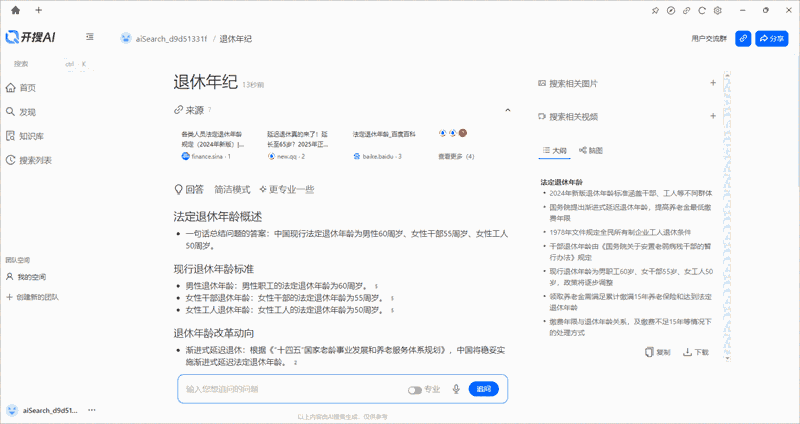Click the 分享 share button
Screen dimensions: 800x424
[x=771, y=39]
